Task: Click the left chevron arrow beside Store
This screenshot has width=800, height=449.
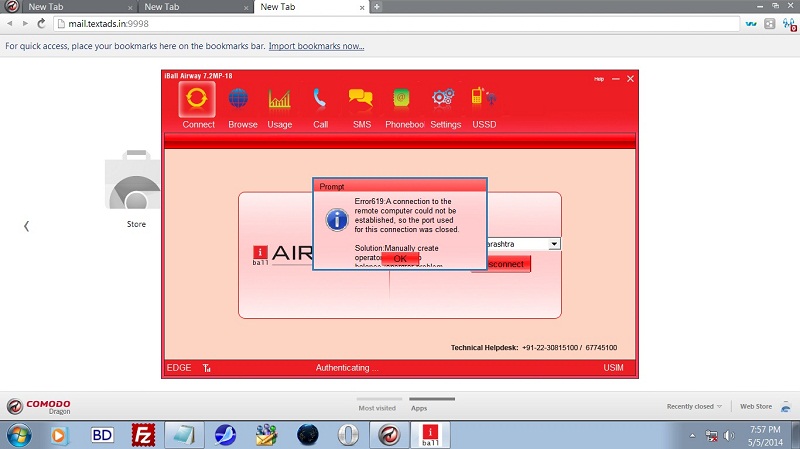Action: pyautogui.click(x=26, y=226)
